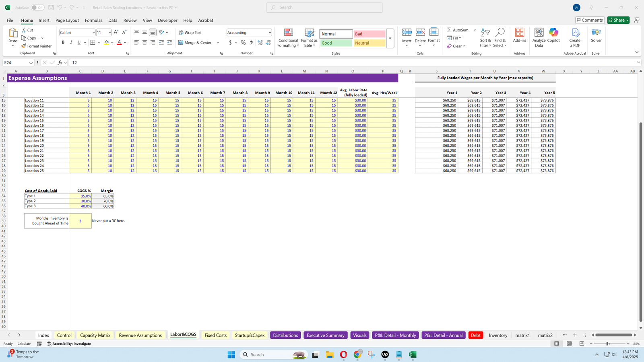Select the Good cell style swatch
Screen dimensions: 644x362
click(x=336, y=43)
